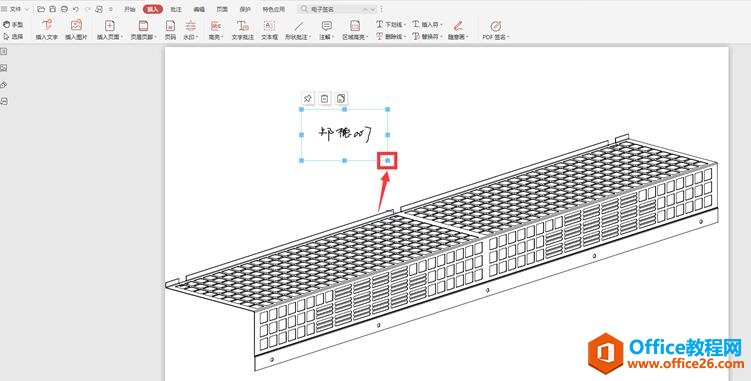
Task: Switch to the 编辑 edit tab
Action: (199, 9)
